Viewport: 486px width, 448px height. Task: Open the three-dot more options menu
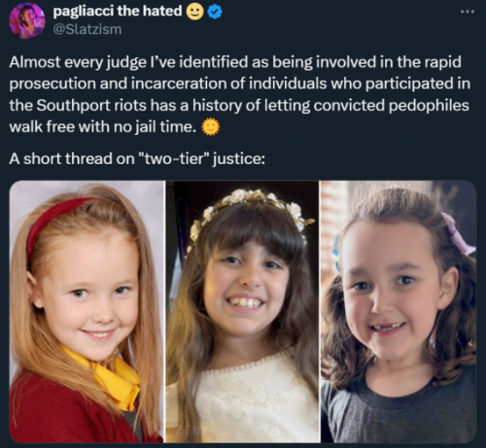pyautogui.click(x=468, y=12)
